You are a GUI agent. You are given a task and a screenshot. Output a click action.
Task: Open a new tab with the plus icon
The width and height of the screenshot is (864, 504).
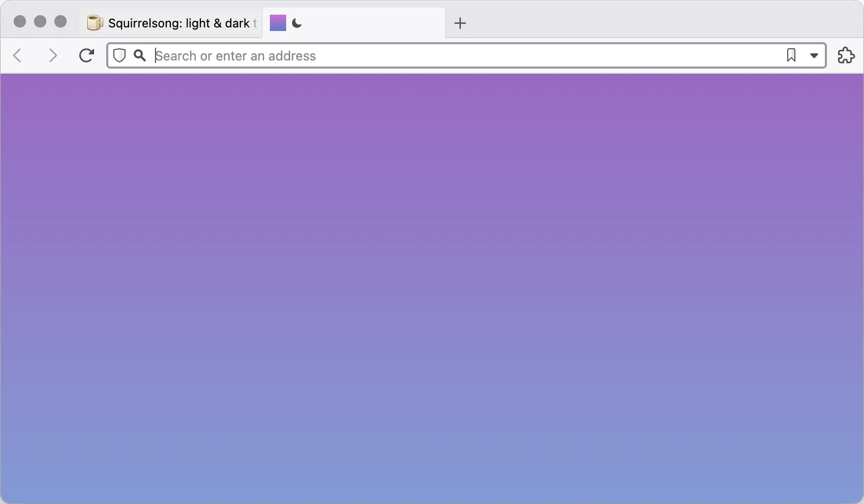click(x=460, y=23)
